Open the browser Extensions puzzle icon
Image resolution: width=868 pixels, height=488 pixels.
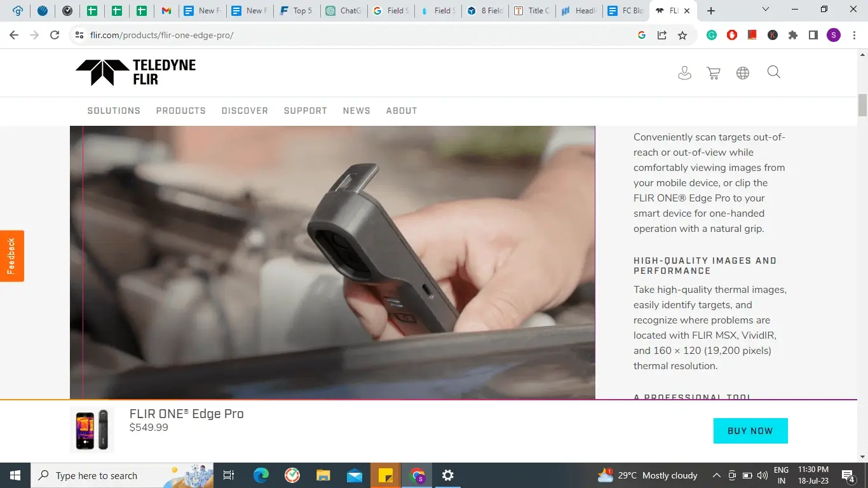[792, 35]
